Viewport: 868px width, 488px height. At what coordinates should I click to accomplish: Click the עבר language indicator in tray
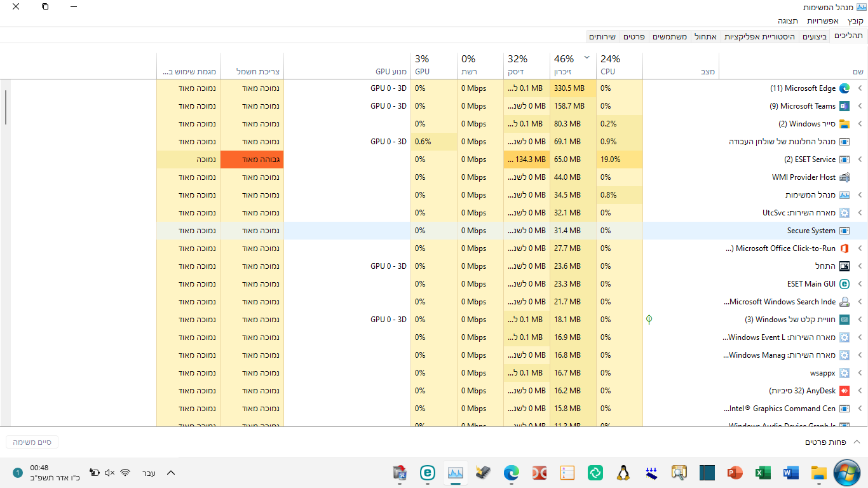pyautogui.click(x=149, y=473)
